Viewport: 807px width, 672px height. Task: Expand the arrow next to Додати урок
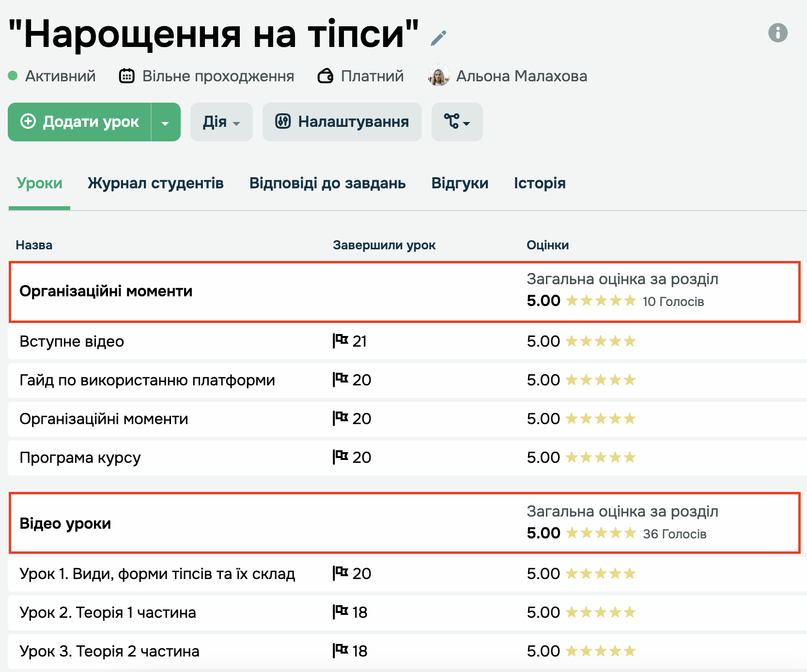pos(165,122)
